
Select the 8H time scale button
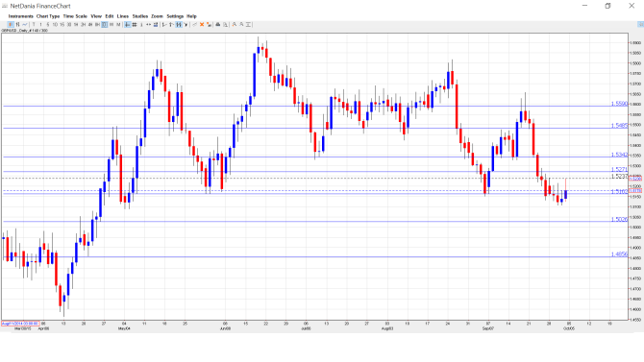tap(97, 25)
